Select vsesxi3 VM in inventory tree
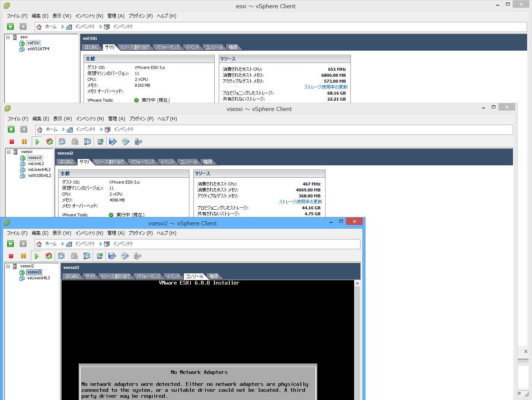Image resolution: width=532 pixels, height=400 pixels. click(34, 272)
